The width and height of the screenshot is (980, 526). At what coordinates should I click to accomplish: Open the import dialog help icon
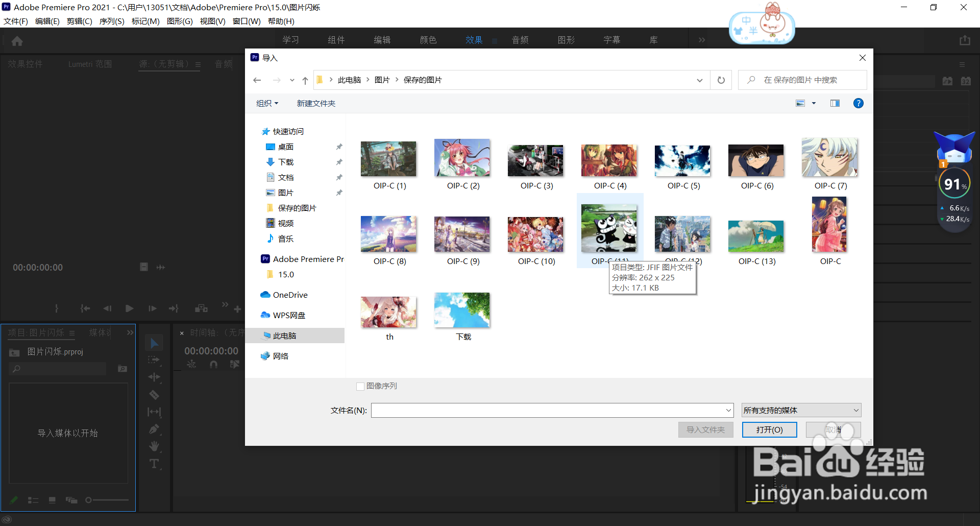(859, 103)
